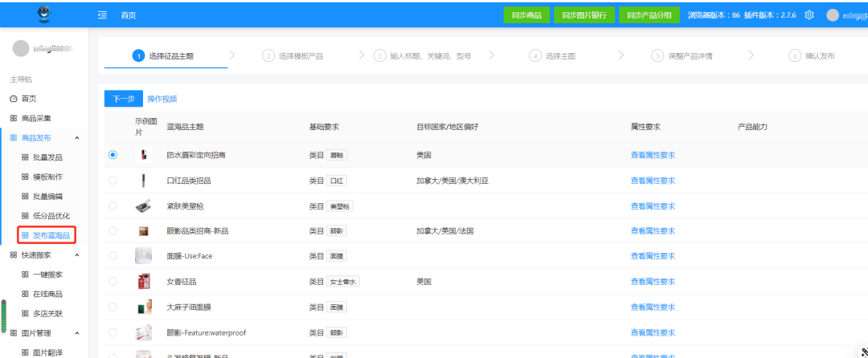Open example image for 大麻子油面膜
The image size is (868, 358).
click(x=143, y=307)
